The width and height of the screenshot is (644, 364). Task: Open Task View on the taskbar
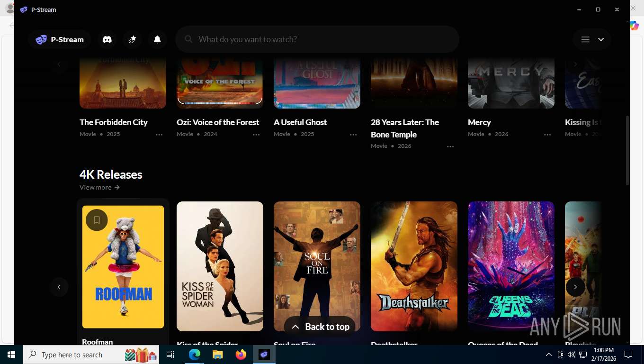click(x=170, y=355)
